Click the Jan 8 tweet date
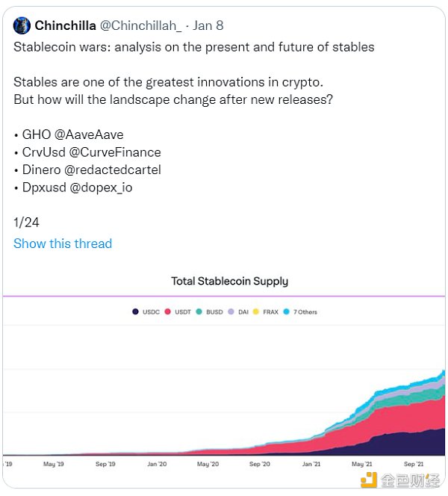This screenshot has width=448, height=496. [x=208, y=25]
